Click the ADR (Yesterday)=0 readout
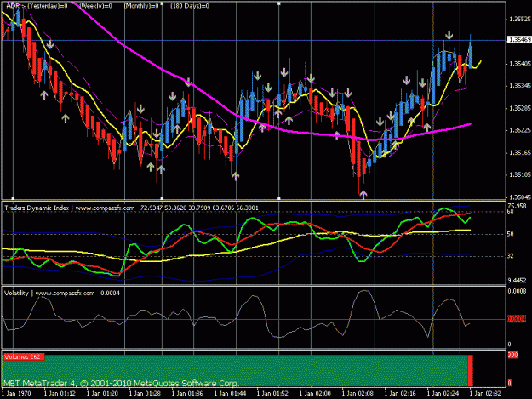 (37, 6)
